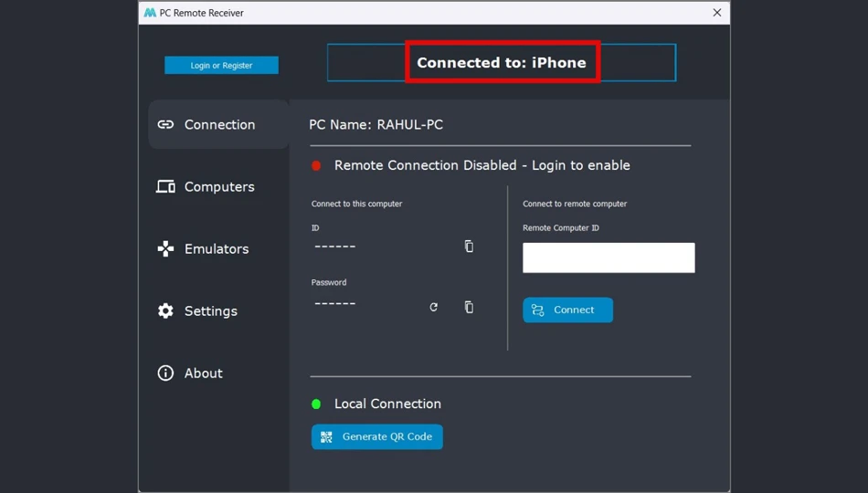Click the About info circle icon

[x=165, y=372]
